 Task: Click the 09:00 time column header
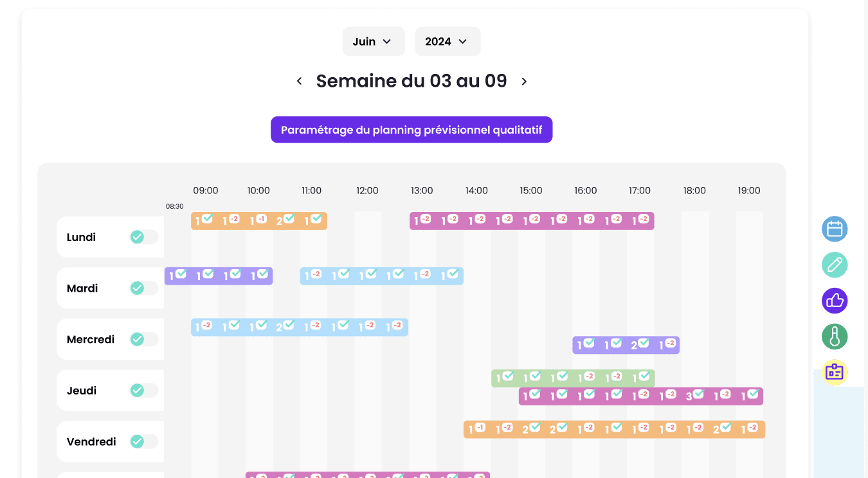coord(206,190)
